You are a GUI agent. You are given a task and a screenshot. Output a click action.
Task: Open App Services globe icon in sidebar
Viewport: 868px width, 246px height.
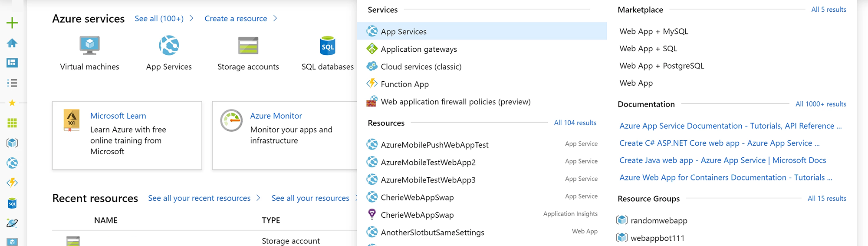point(12,163)
